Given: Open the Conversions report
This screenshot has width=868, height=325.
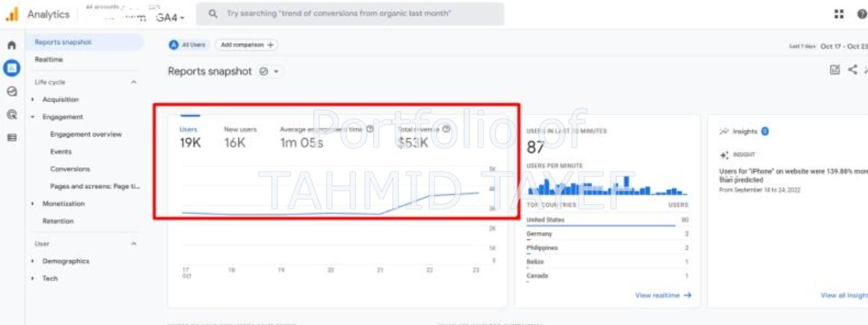Looking at the screenshot, I should coord(70,169).
